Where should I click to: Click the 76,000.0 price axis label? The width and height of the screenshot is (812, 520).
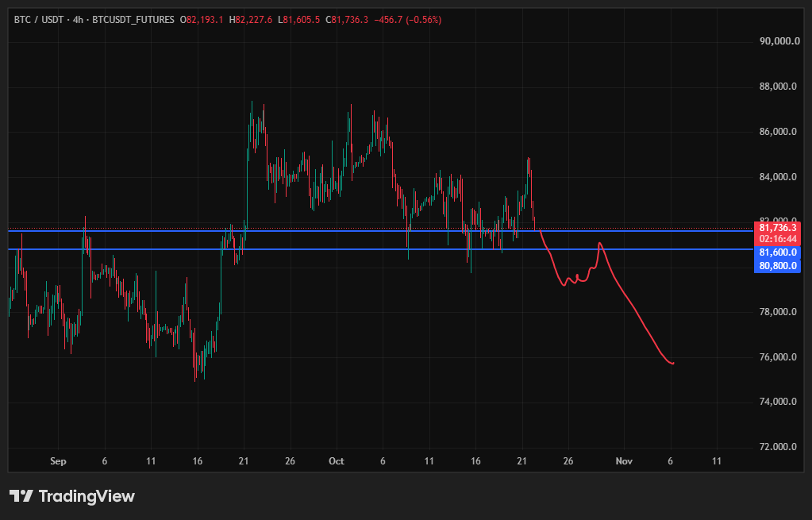(778, 356)
